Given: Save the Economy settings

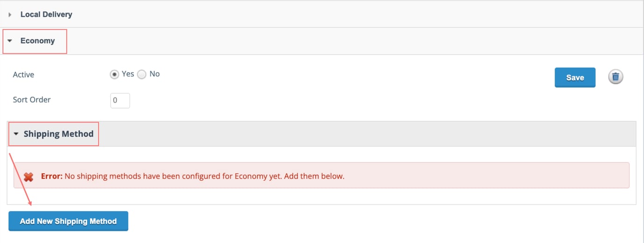Looking at the screenshot, I should coord(575,78).
